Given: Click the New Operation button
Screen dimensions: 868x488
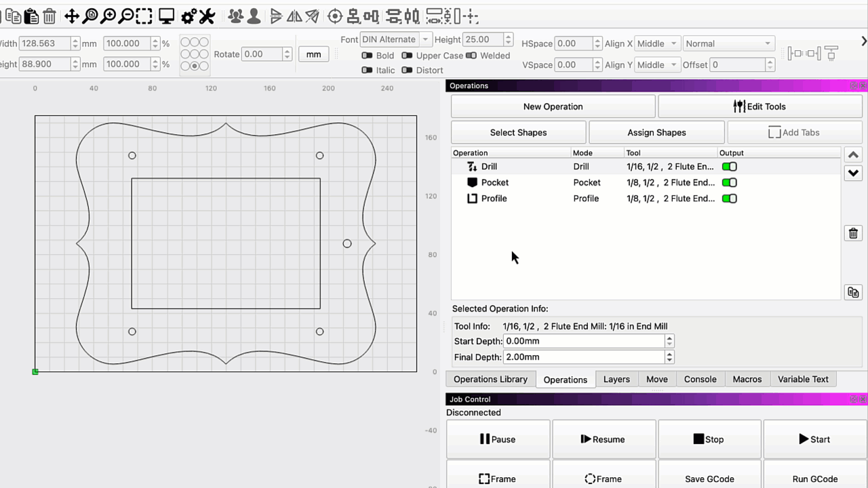Looking at the screenshot, I should click(x=553, y=106).
